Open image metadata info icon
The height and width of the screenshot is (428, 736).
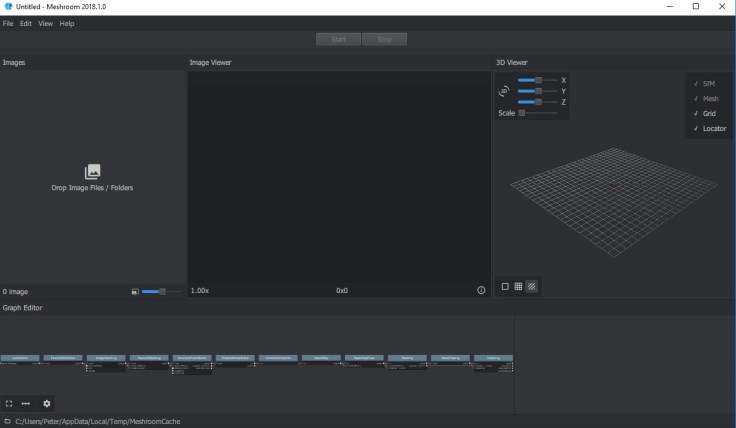481,290
